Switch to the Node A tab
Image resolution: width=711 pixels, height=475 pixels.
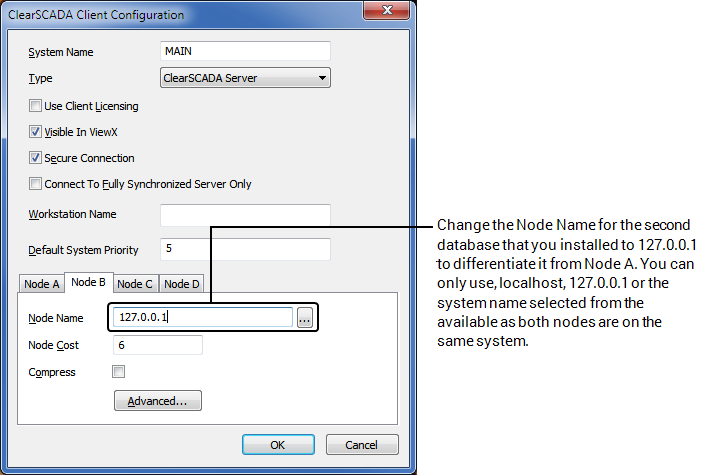[42, 284]
